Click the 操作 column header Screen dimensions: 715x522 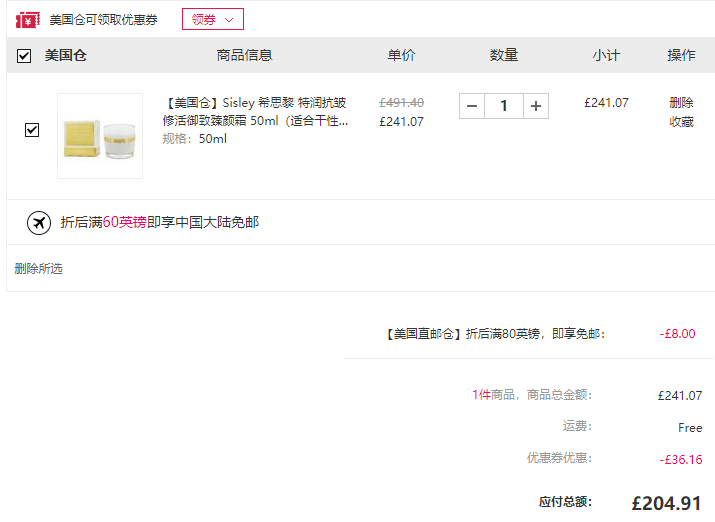[681, 55]
